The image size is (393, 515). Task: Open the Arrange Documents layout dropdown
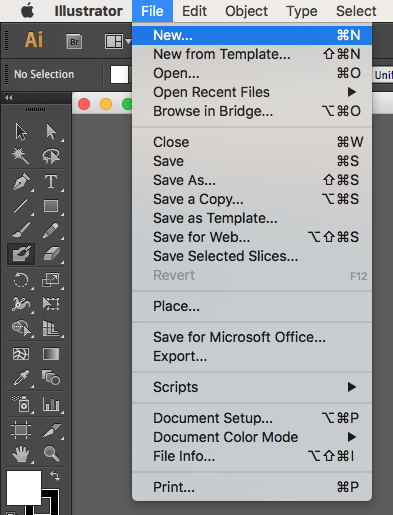click(x=117, y=42)
